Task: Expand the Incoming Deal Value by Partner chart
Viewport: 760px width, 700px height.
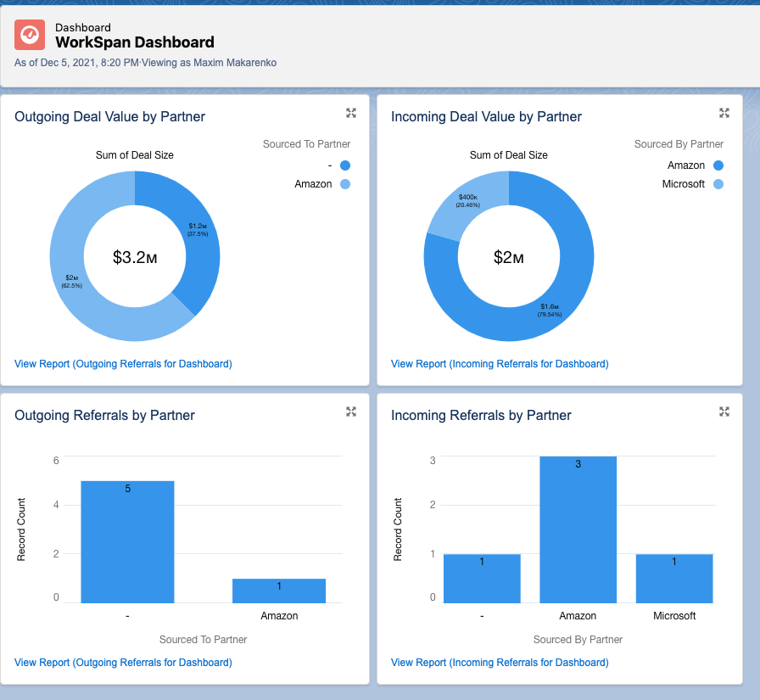Action: coord(724,113)
